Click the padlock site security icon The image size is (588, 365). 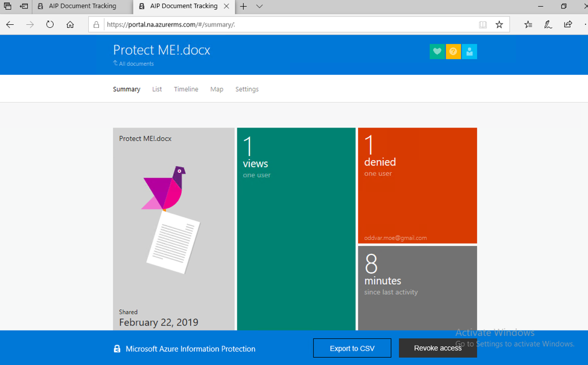point(97,25)
